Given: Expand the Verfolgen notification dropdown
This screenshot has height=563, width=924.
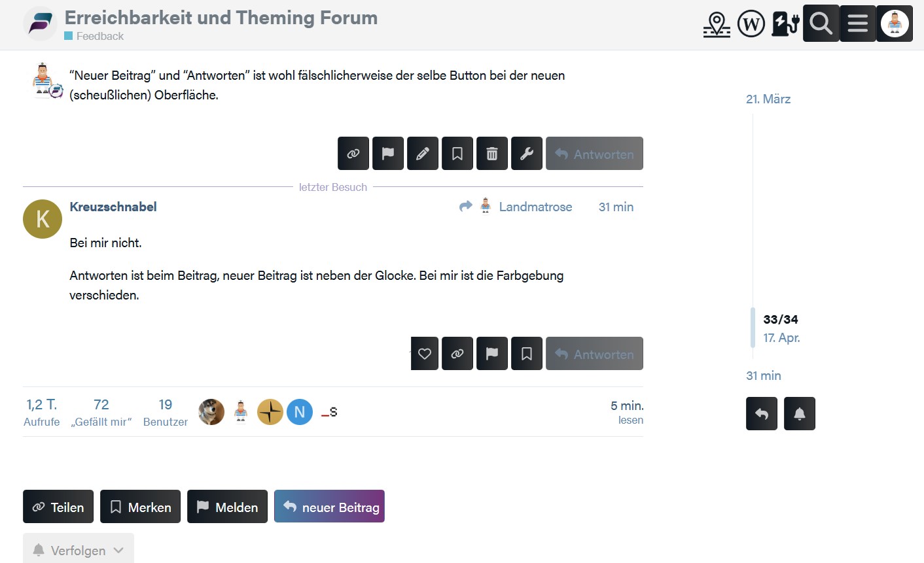Looking at the screenshot, I should point(79,549).
